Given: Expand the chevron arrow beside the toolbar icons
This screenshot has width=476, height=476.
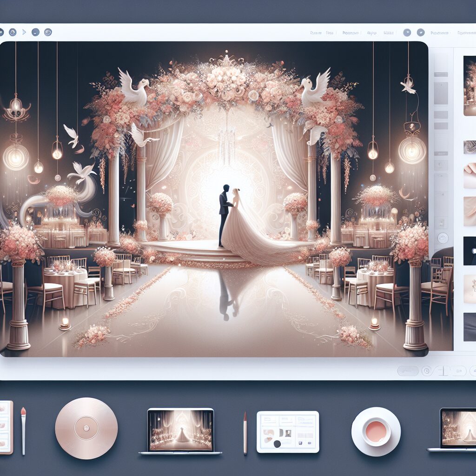Looking at the screenshot, I should 24,33.
